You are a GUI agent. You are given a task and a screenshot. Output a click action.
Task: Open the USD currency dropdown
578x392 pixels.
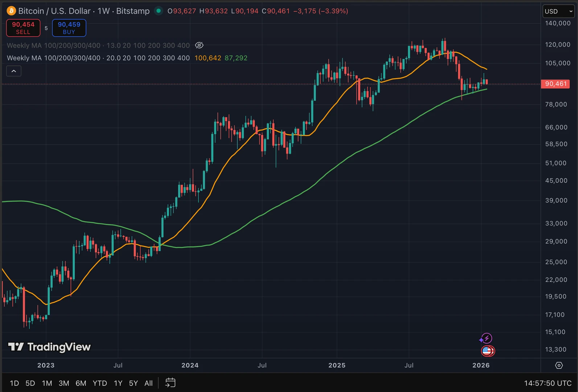tap(558, 11)
